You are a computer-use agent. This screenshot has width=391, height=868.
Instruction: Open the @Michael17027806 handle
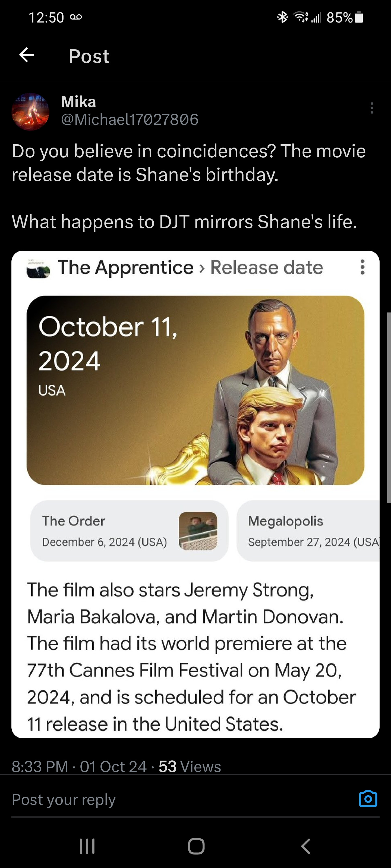pyautogui.click(x=130, y=120)
